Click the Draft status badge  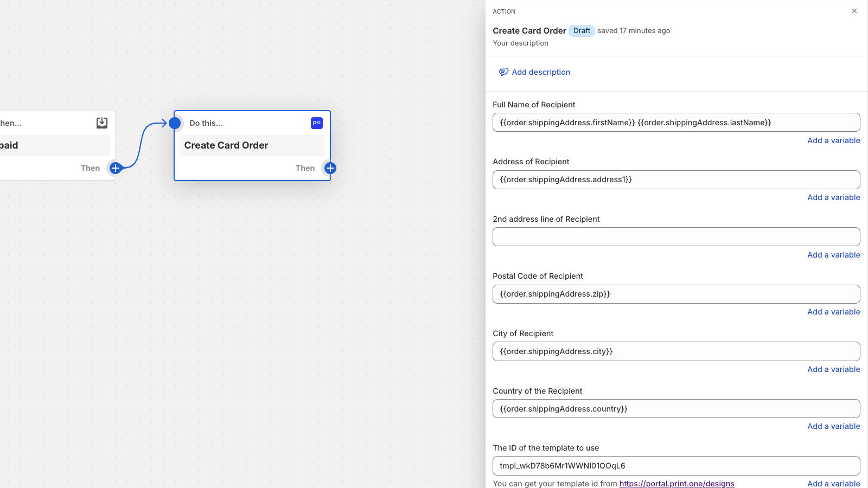pos(582,31)
